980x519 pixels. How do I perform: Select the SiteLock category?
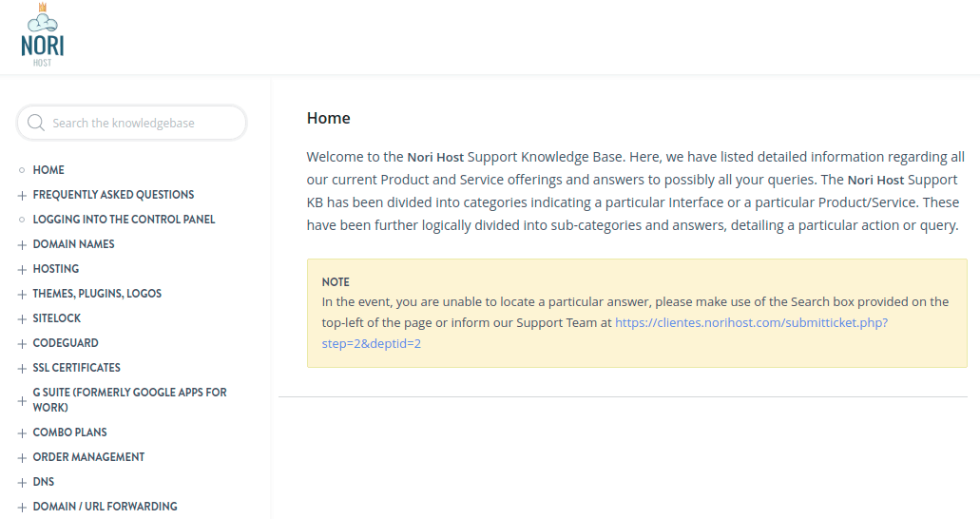(x=57, y=318)
